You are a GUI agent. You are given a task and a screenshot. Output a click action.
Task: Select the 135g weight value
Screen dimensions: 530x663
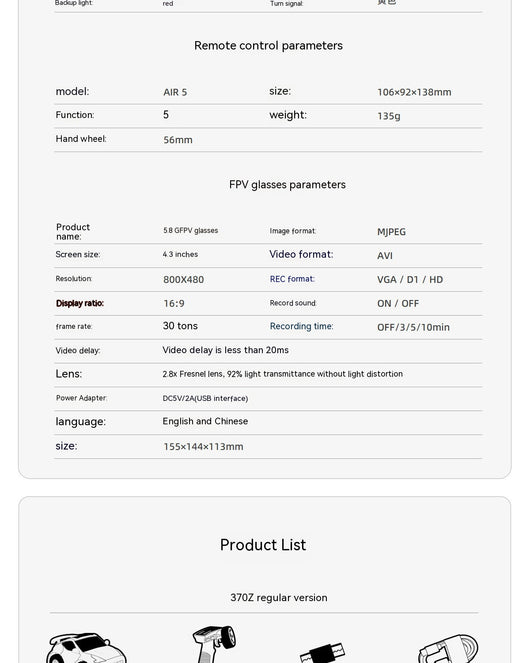(389, 116)
